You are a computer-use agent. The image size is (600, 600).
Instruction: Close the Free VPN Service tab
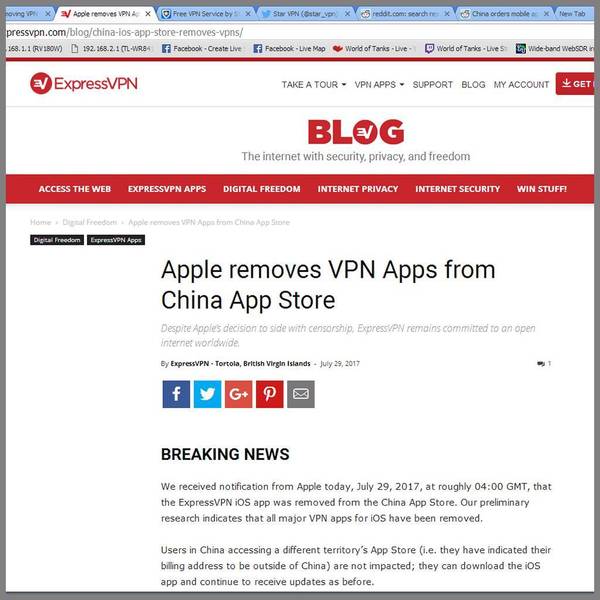click(248, 14)
